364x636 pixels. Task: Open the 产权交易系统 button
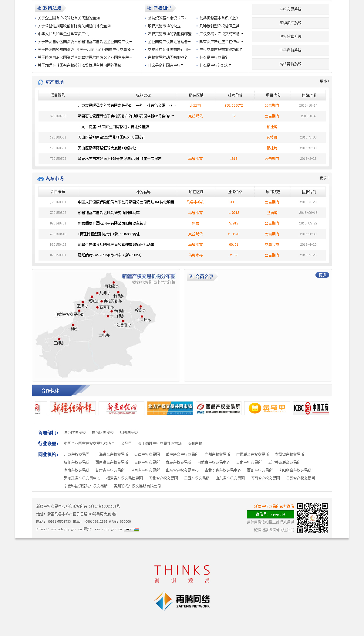pyautogui.click(x=291, y=9)
